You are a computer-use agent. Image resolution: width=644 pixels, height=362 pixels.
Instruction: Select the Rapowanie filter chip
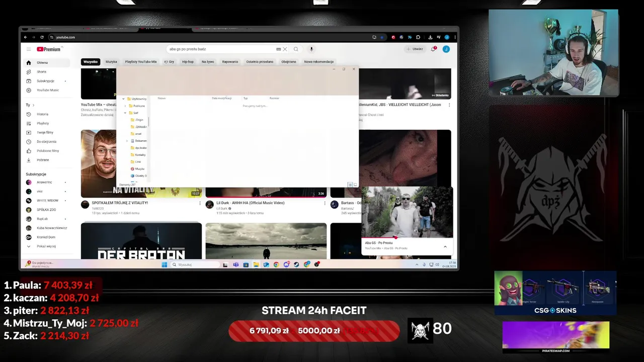tap(230, 62)
